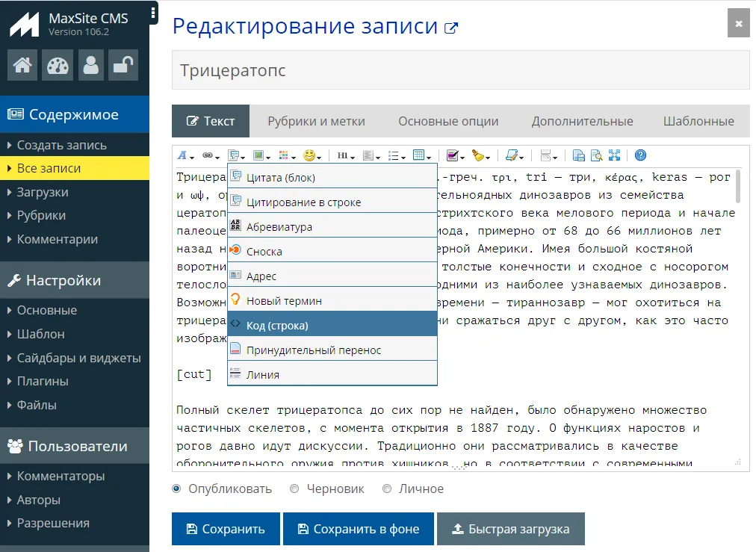Switch to the Рубрики и метки tab
This screenshot has height=552, width=756.
click(316, 121)
